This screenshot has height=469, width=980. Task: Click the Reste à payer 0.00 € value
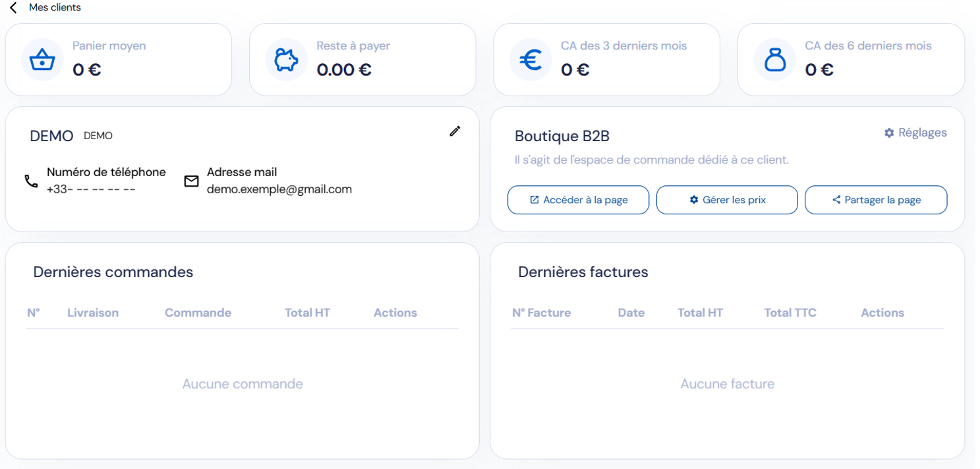coord(344,69)
